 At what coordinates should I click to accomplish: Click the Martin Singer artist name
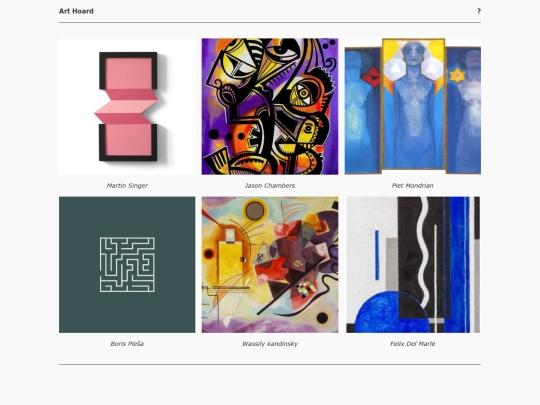pos(127,186)
